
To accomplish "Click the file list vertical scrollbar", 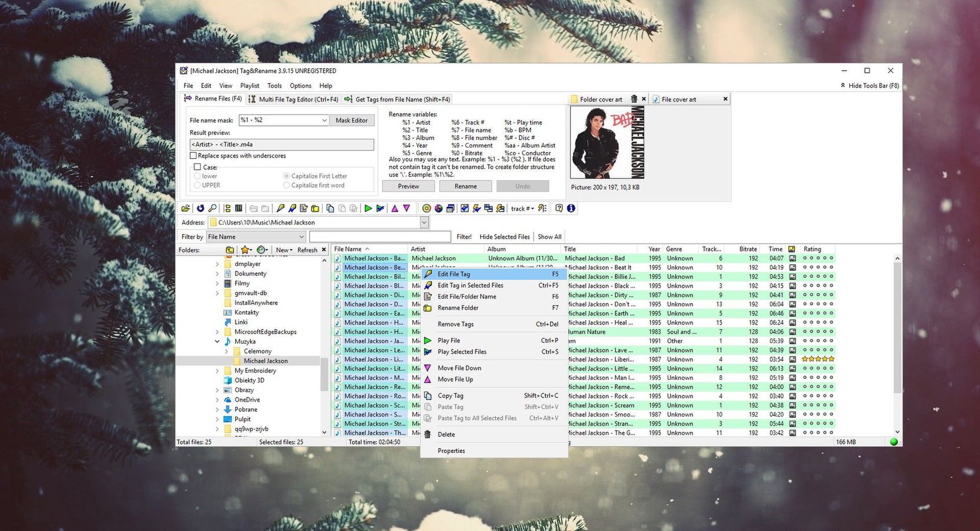I will [x=897, y=345].
